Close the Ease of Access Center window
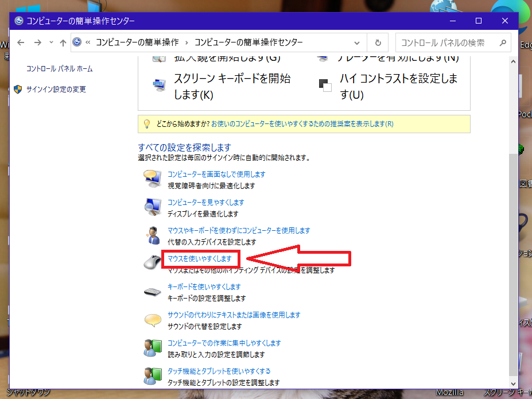The width and height of the screenshot is (532, 399). pos(505,21)
